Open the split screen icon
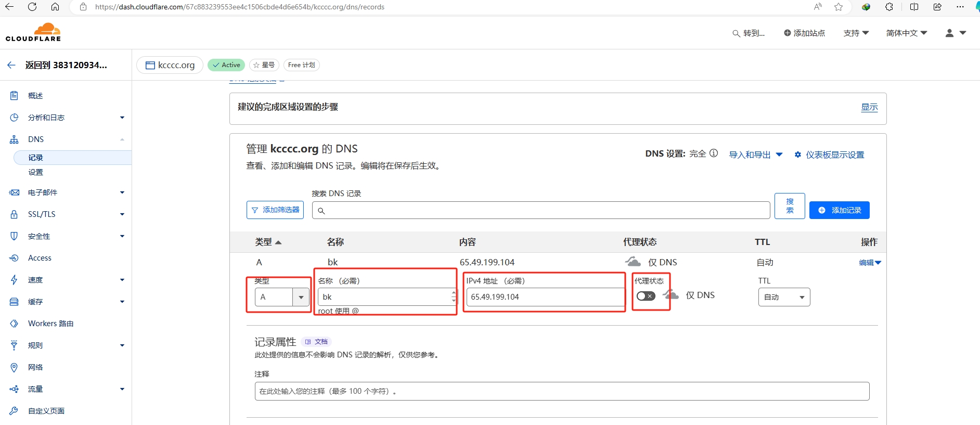The image size is (980, 425). coord(914,7)
